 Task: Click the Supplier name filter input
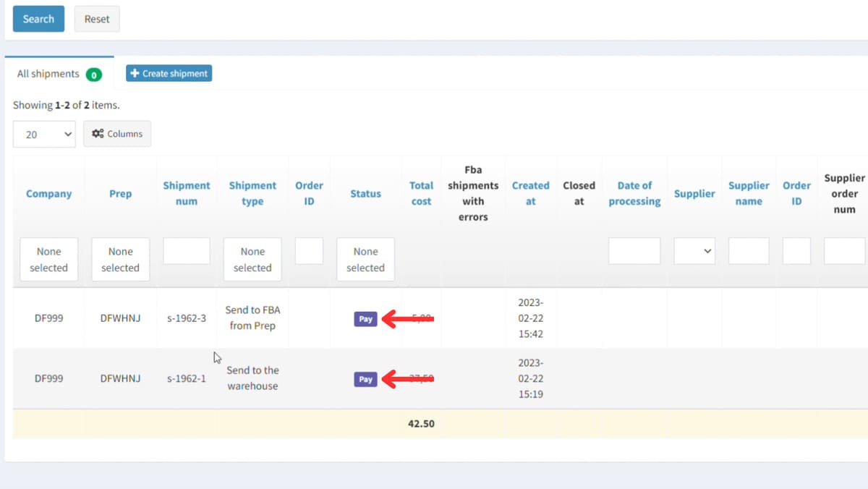(749, 251)
